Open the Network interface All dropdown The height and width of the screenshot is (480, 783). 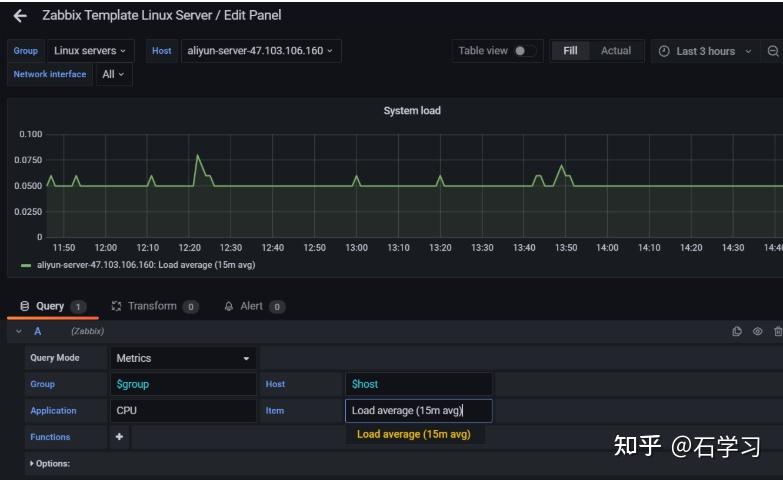[x=113, y=74]
